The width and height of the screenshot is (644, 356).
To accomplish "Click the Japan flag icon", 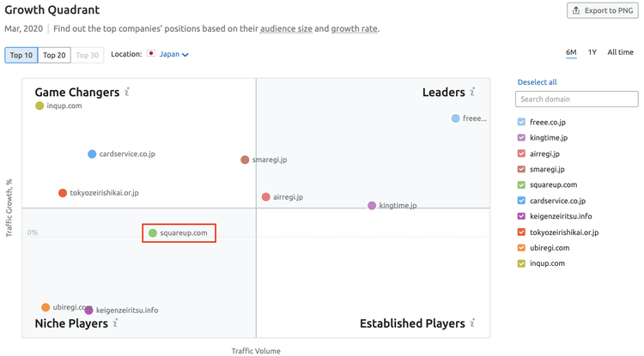I will point(151,54).
